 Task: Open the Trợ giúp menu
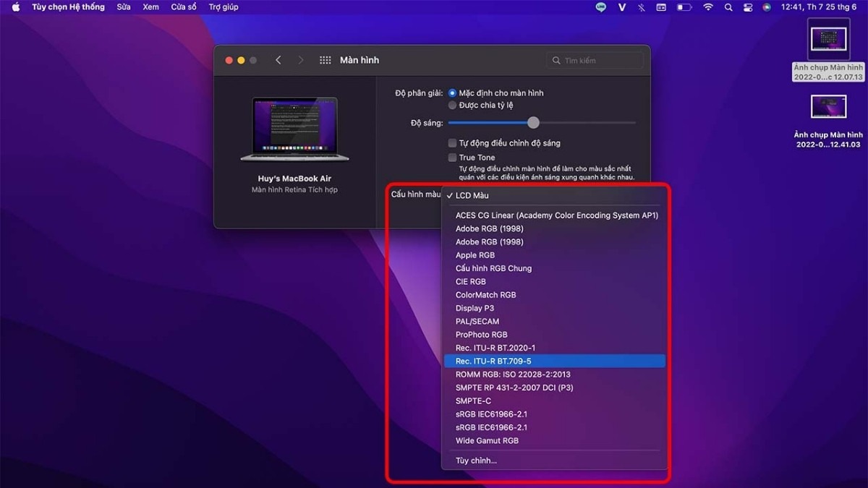[x=224, y=7]
